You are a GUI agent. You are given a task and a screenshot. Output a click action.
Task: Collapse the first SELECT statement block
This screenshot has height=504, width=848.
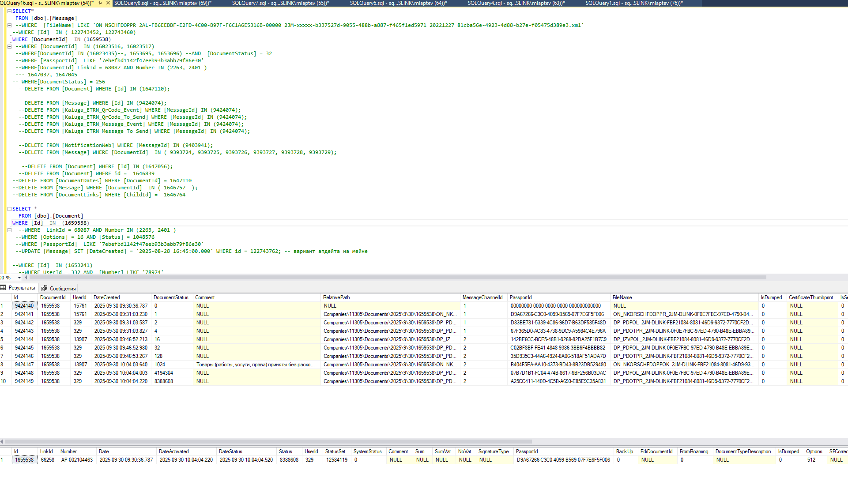point(9,11)
